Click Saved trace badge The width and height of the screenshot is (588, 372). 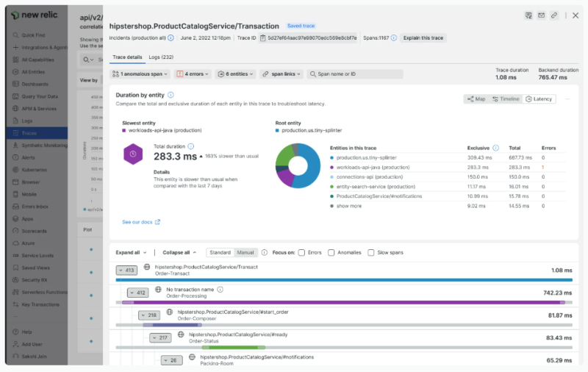click(301, 26)
